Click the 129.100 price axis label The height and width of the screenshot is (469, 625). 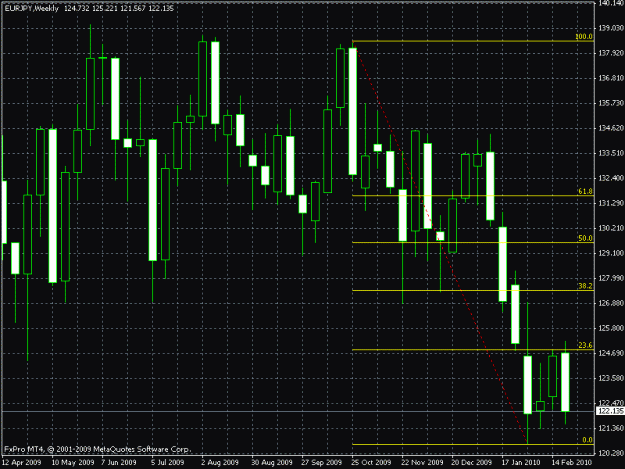click(x=611, y=253)
